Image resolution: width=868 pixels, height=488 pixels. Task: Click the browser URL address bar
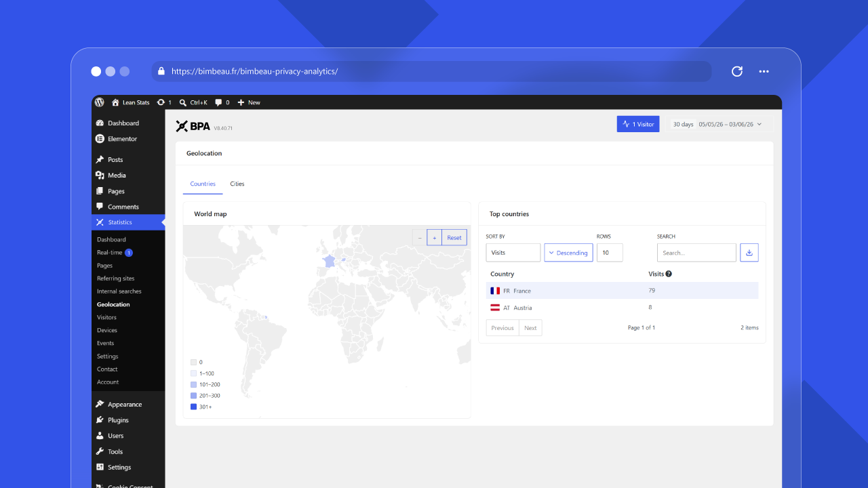click(x=431, y=71)
